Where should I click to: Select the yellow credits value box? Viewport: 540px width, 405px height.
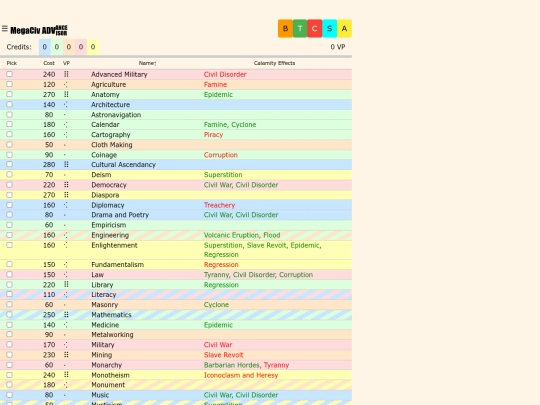pos(93,47)
